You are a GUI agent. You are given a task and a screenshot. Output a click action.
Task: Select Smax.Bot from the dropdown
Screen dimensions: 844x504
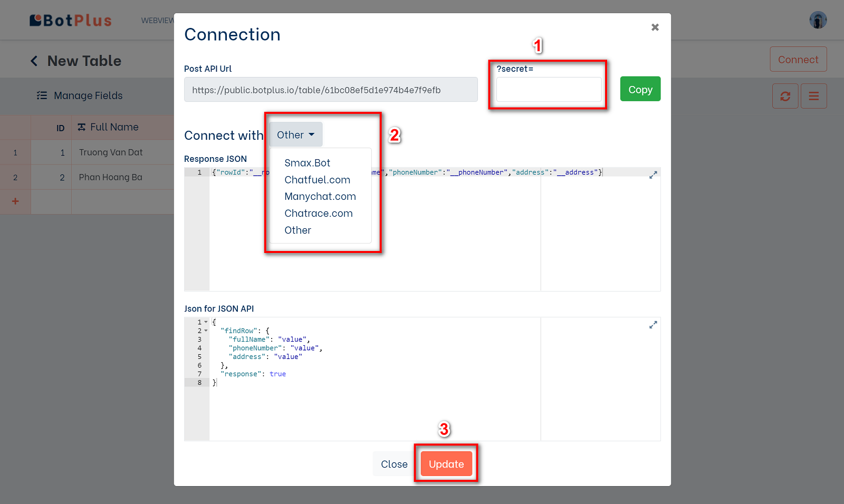307,163
